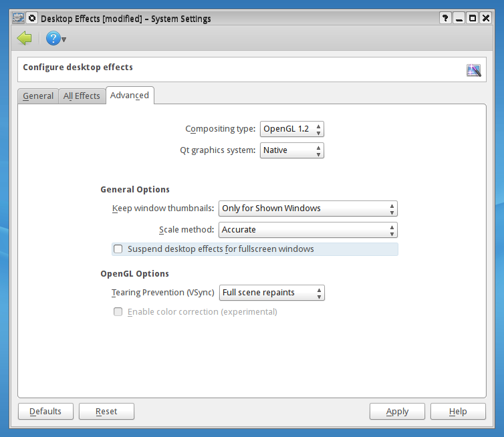Click the desktop effects wand icon
The height and width of the screenshot is (437, 504).
click(474, 70)
